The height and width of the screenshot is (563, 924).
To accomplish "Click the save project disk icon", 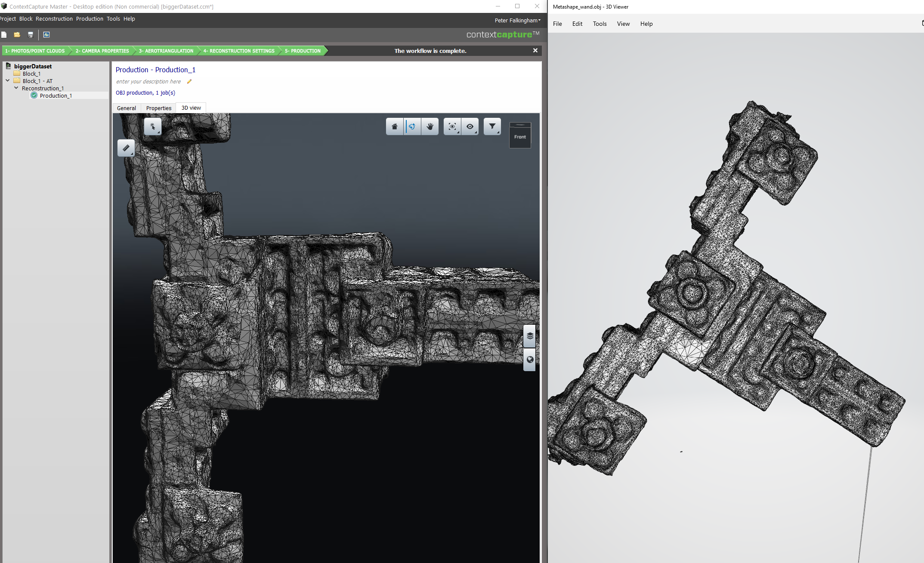I will (x=31, y=35).
